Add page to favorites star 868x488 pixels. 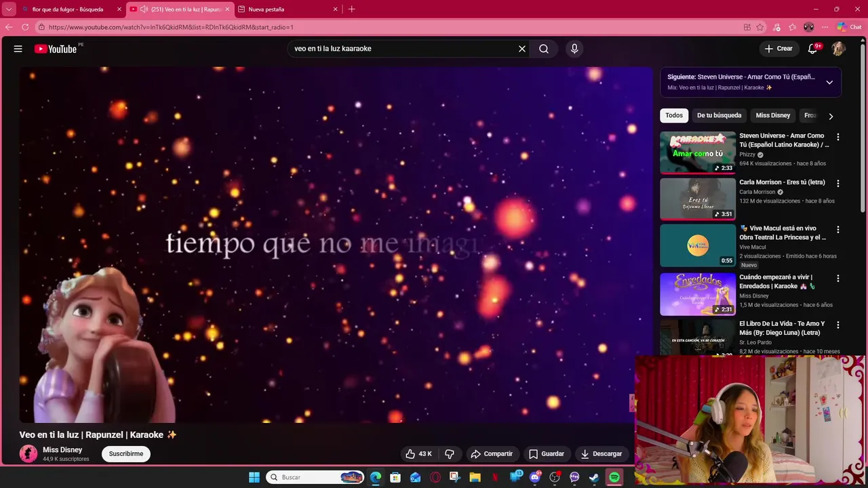tap(760, 27)
